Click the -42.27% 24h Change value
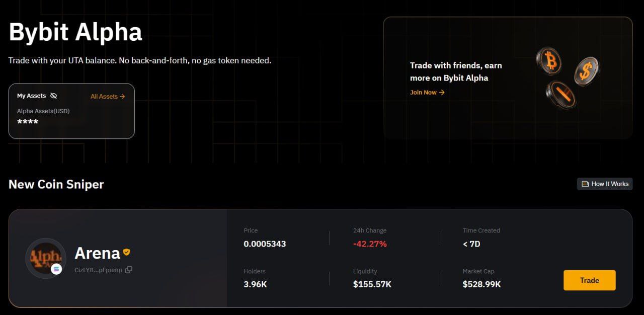Screen dimensions: 644x315 (x=370, y=244)
